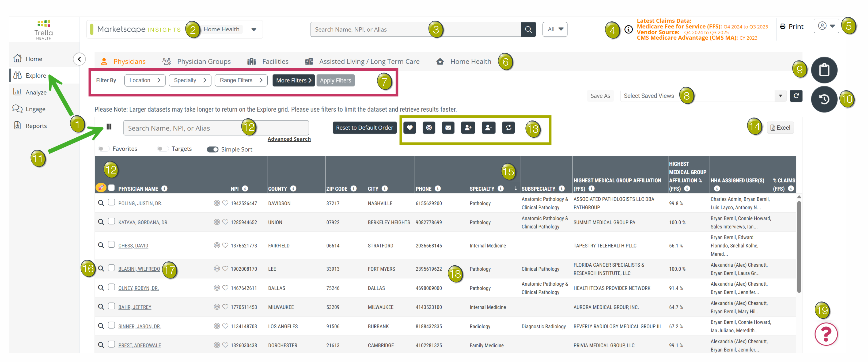868x362 pixels.
Task: Expand the Specialty filter
Action: (x=190, y=80)
